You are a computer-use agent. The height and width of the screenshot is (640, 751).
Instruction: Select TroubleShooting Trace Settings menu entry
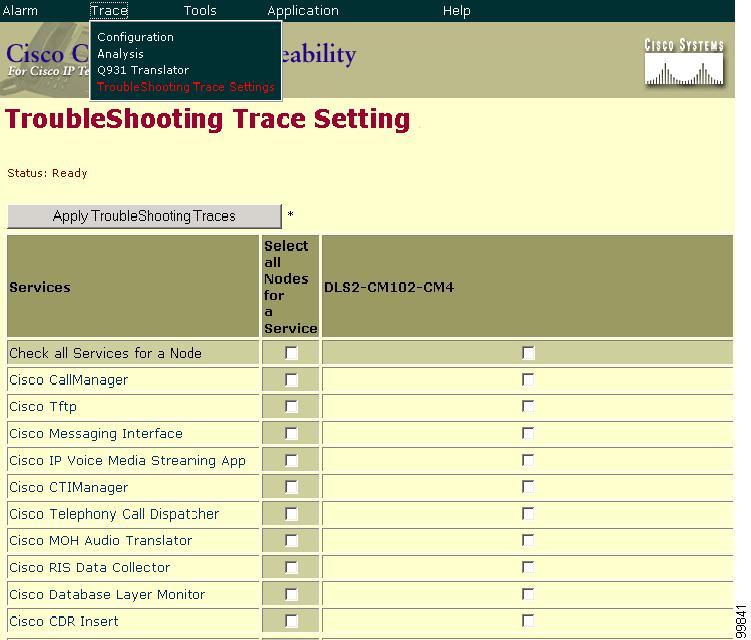tap(186, 87)
